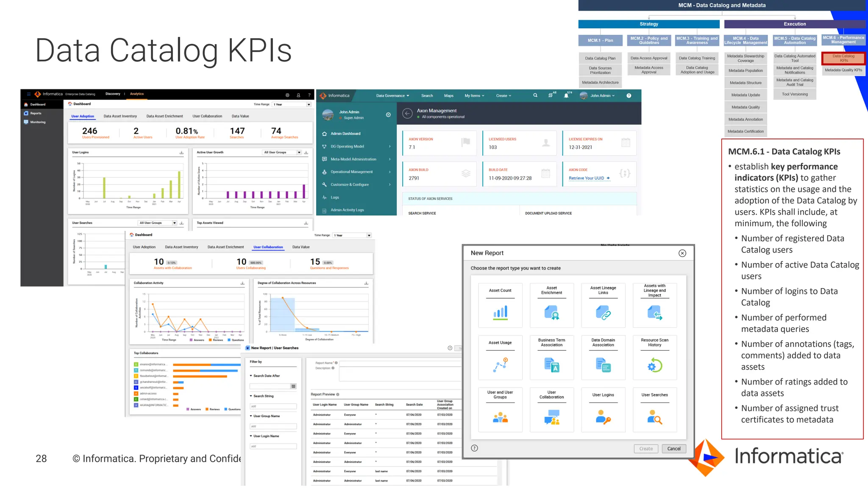Screen dimensions: 868x488
Task: Click settings gear beside John Admin Super Admin
Action: (x=388, y=115)
